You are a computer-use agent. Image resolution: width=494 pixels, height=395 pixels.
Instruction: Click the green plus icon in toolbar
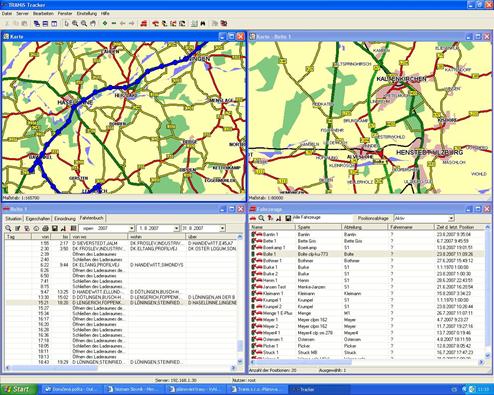(105, 23)
